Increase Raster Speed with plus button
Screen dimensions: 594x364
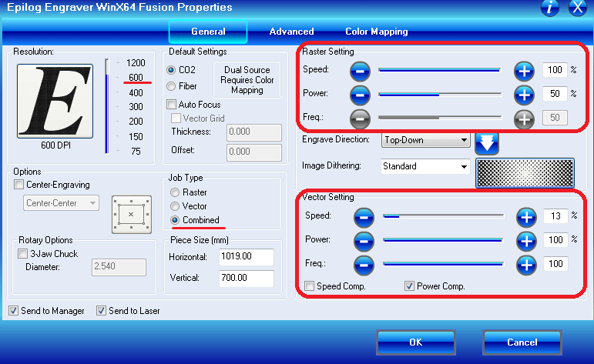click(x=525, y=71)
